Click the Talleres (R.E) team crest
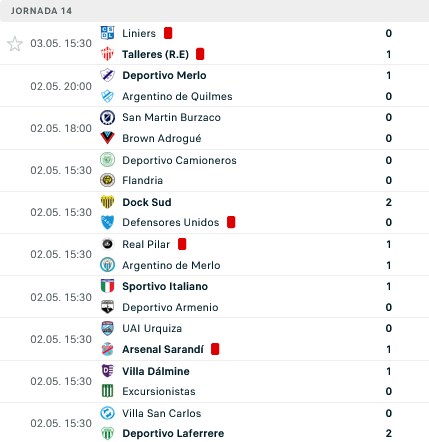429x442 pixels. [x=107, y=54]
